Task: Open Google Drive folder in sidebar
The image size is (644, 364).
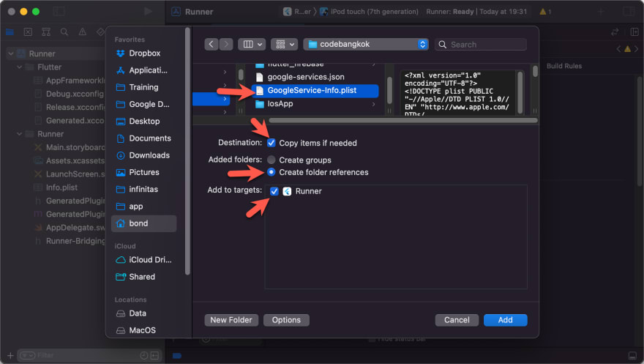Action: click(143, 104)
